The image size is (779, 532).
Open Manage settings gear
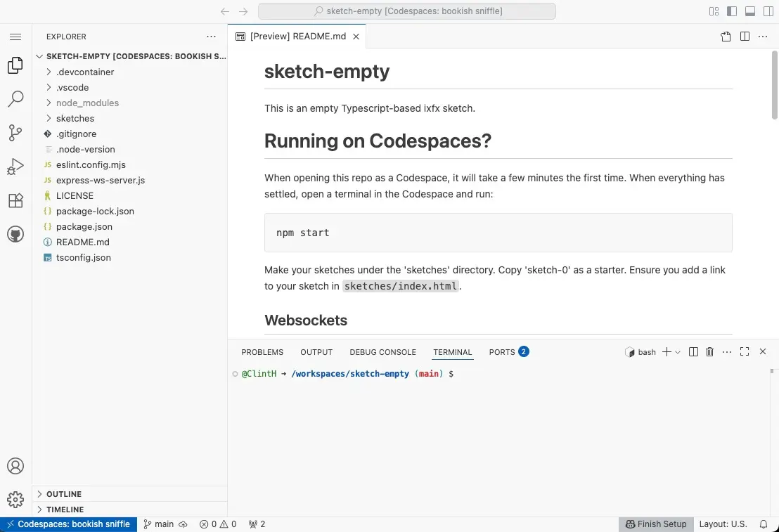(x=15, y=500)
